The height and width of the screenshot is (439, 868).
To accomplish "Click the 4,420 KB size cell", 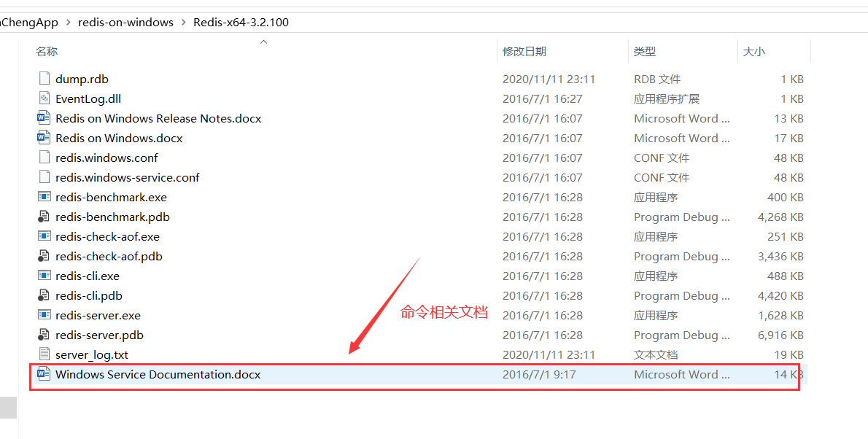I will pyautogui.click(x=780, y=295).
